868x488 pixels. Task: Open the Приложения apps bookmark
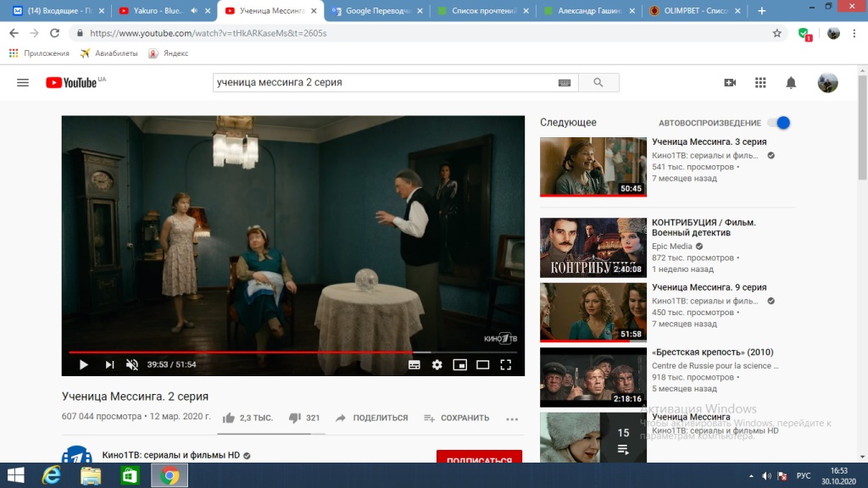[x=39, y=53]
